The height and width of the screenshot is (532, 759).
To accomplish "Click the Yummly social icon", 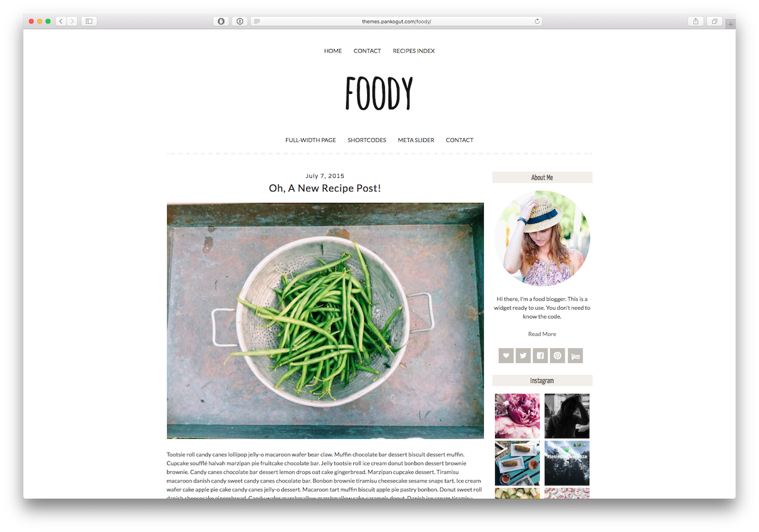I will (x=575, y=355).
